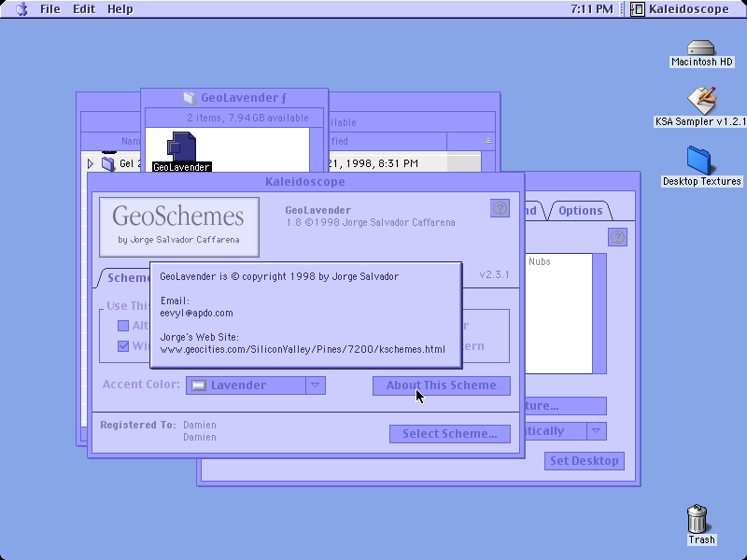
Task: Open the popup menu arrow above Set Desktop
Action: click(596, 431)
